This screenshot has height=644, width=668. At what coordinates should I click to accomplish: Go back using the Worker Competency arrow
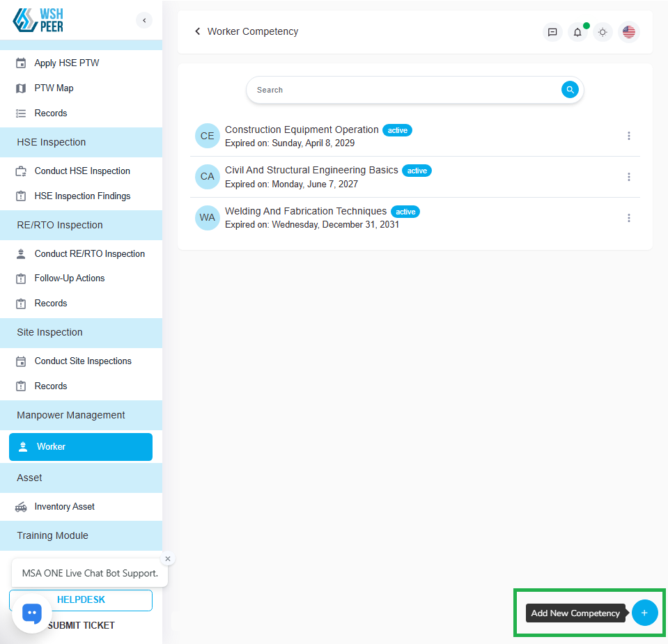[198, 31]
